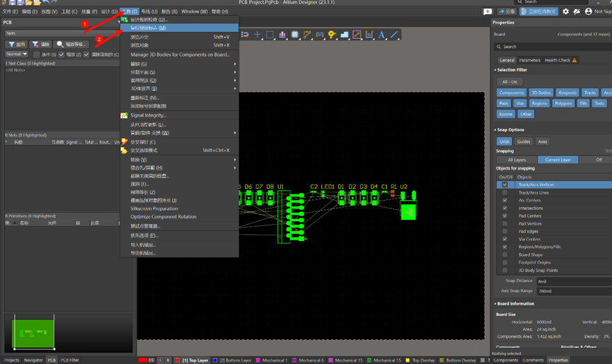Screen dimensions: 612x364
Task: Toggle Track/Arcs Vertices snapping checkbox
Action: pyautogui.click(x=504, y=184)
